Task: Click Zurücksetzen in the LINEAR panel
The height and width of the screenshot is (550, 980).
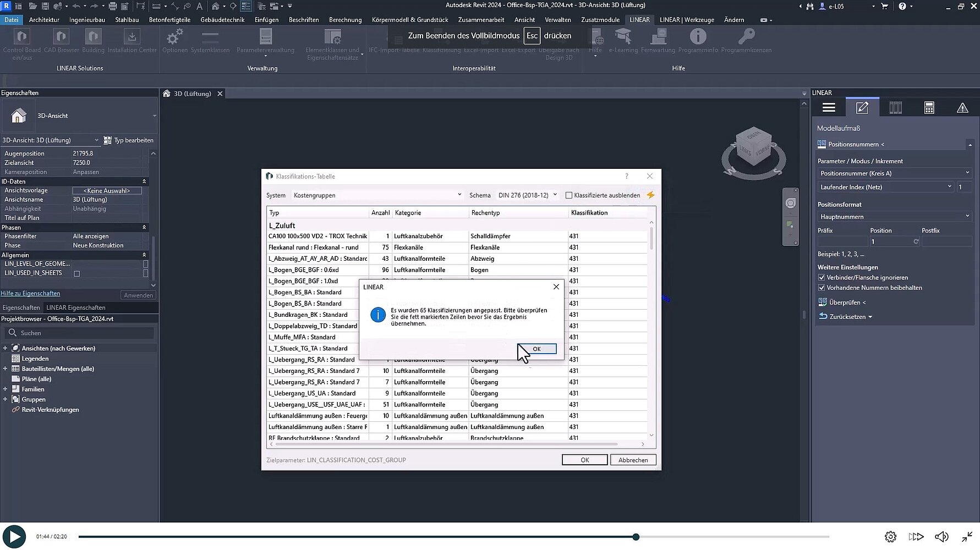Action: pos(846,317)
